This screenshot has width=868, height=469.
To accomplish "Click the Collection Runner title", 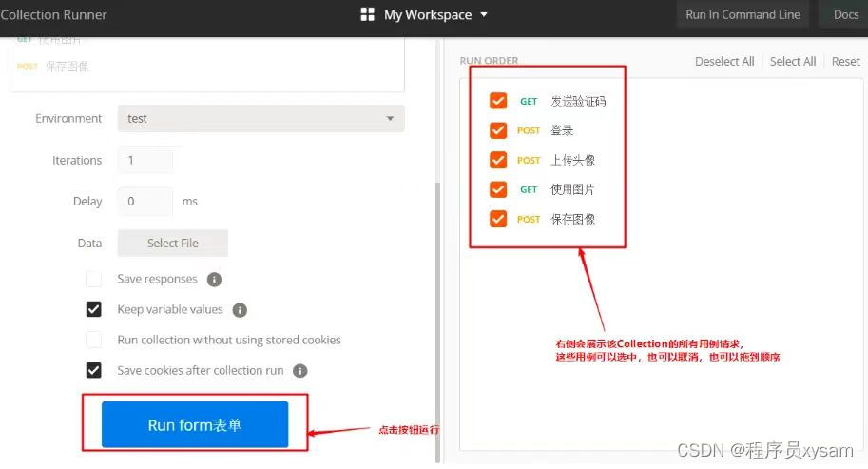I will (53, 15).
